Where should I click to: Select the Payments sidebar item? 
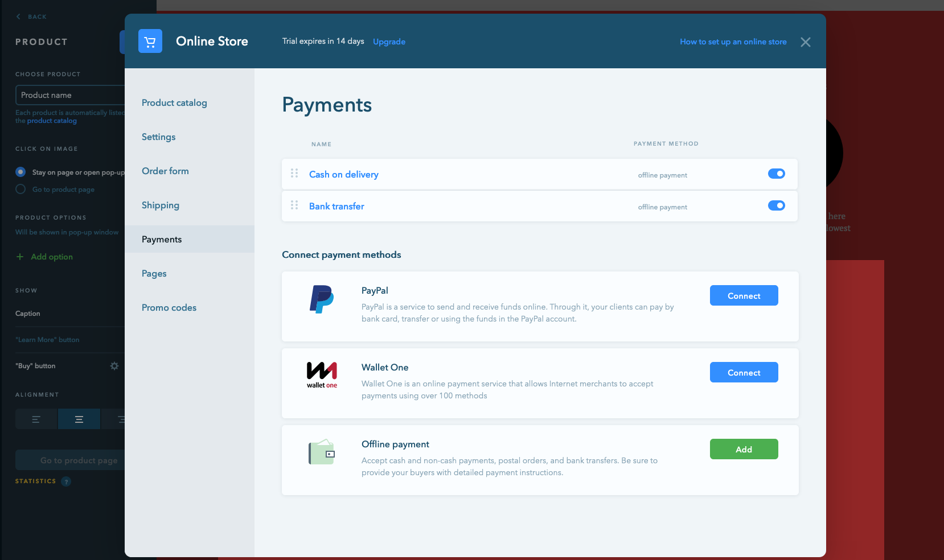tap(190, 239)
